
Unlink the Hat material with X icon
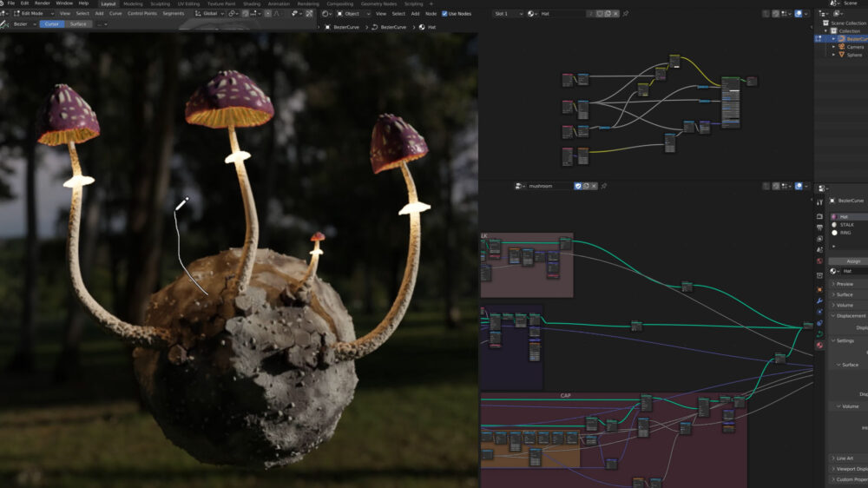click(615, 13)
